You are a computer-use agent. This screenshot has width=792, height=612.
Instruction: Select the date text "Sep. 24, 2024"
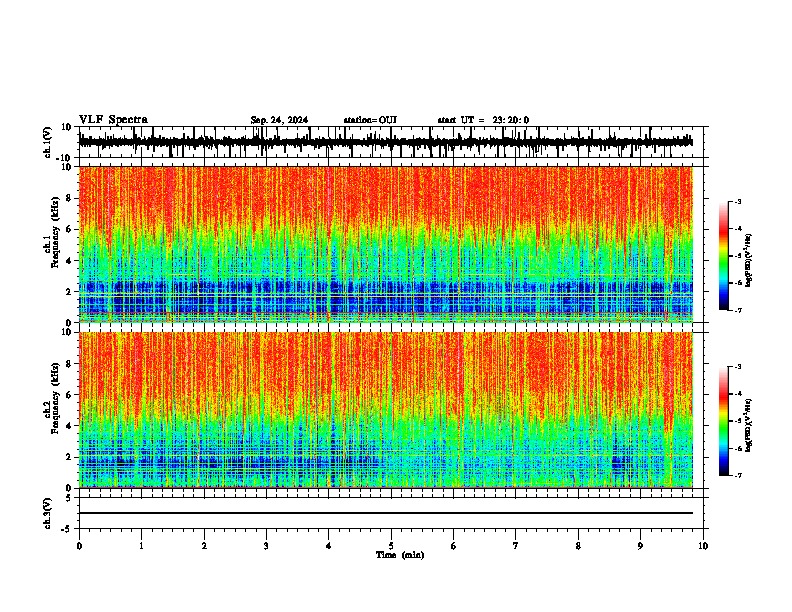[279, 120]
